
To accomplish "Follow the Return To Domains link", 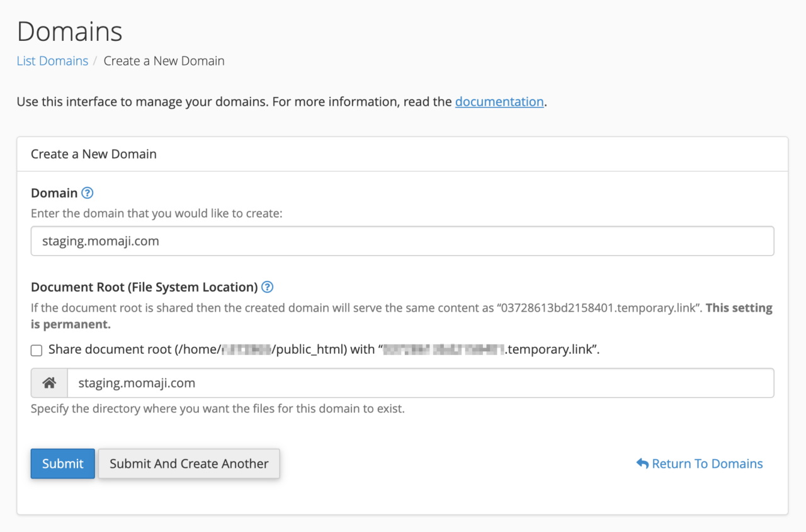I will pyautogui.click(x=707, y=464).
